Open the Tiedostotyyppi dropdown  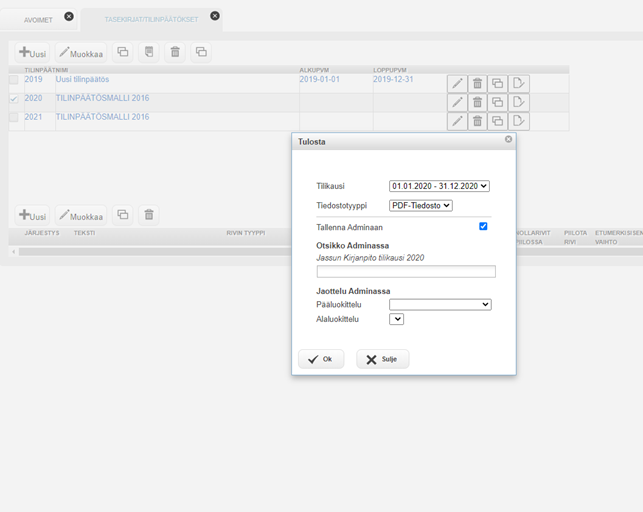421,205
